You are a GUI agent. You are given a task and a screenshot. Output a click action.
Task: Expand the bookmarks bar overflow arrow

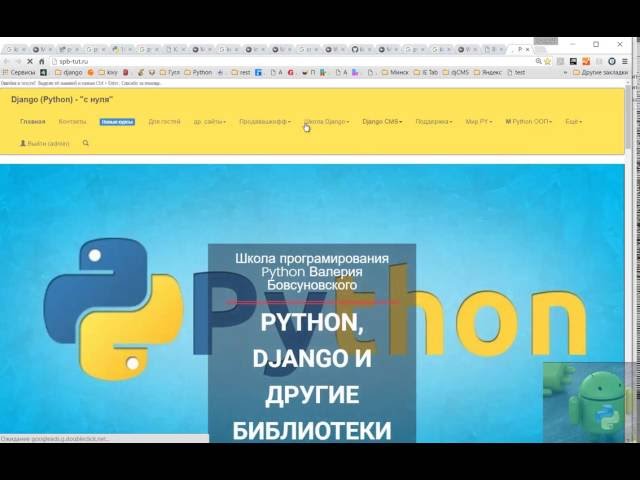(x=565, y=72)
